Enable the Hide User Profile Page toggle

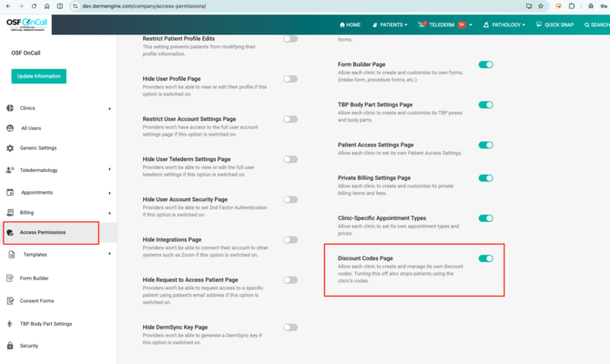(290, 79)
